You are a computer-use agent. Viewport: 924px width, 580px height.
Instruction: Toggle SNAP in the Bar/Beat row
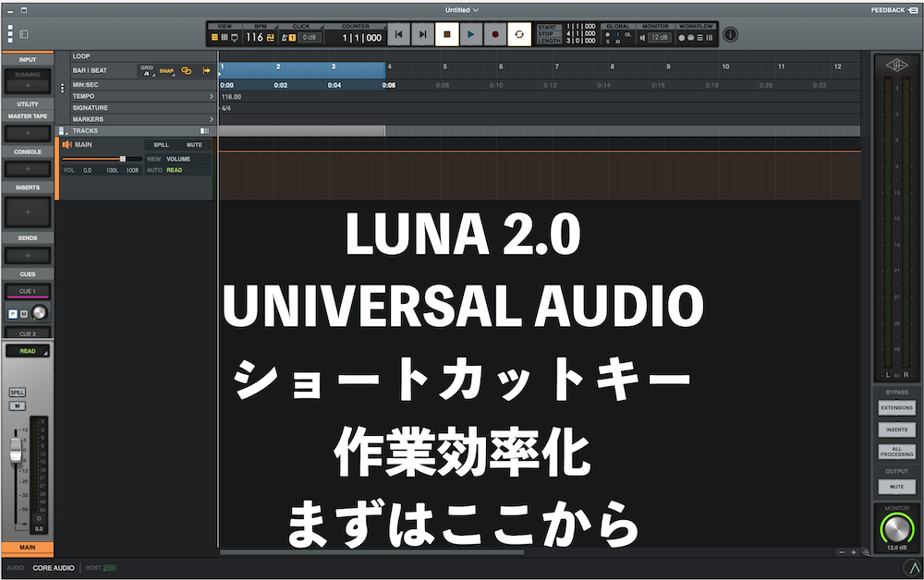(166, 70)
